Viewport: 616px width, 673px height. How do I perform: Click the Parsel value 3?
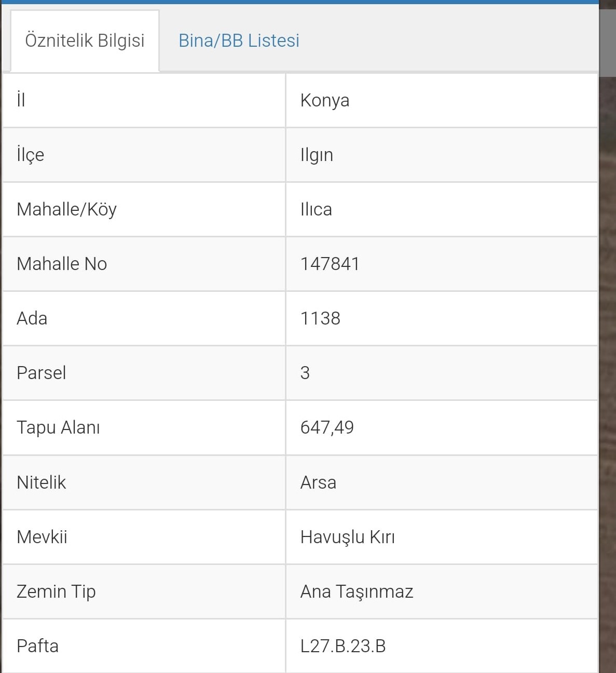[x=305, y=373]
